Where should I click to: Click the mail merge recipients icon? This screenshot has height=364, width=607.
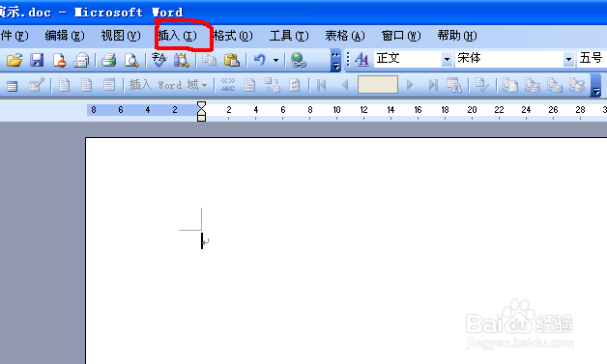(x=37, y=85)
